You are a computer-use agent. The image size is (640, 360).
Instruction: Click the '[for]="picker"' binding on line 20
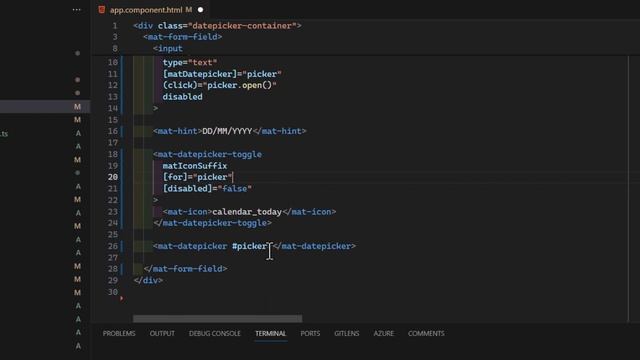[197, 177]
